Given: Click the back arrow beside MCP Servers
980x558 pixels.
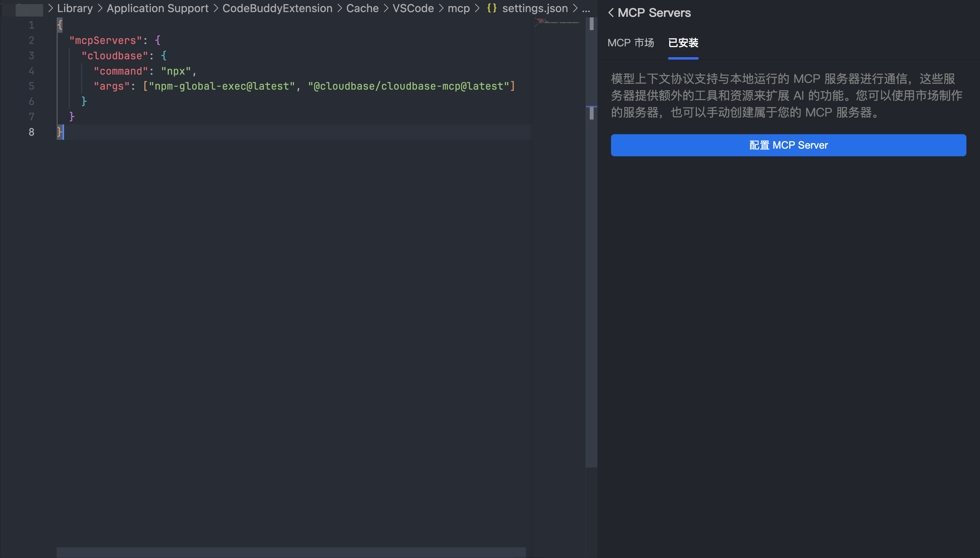Looking at the screenshot, I should tap(611, 13).
